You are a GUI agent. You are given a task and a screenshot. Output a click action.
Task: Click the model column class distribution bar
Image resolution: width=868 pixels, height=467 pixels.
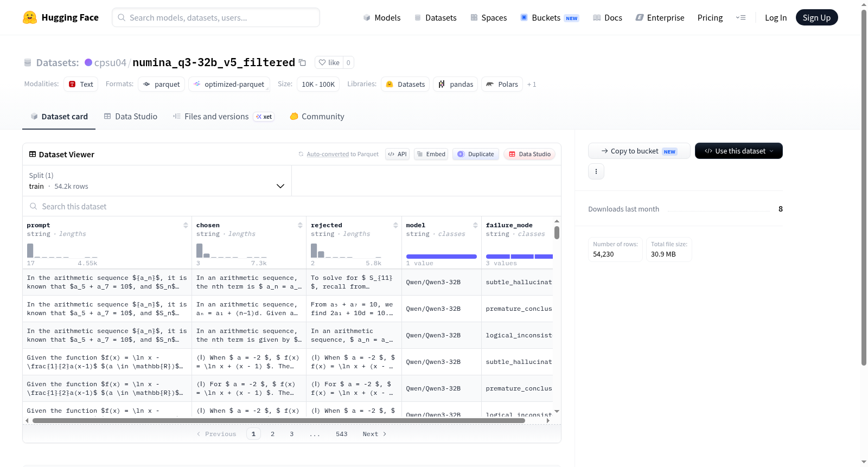[442, 257]
